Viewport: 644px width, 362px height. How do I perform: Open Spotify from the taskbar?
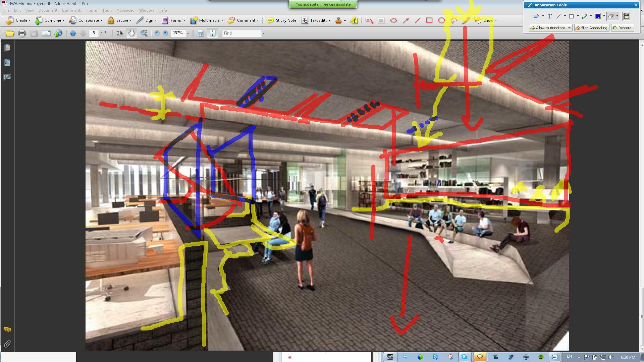[x=541, y=357]
